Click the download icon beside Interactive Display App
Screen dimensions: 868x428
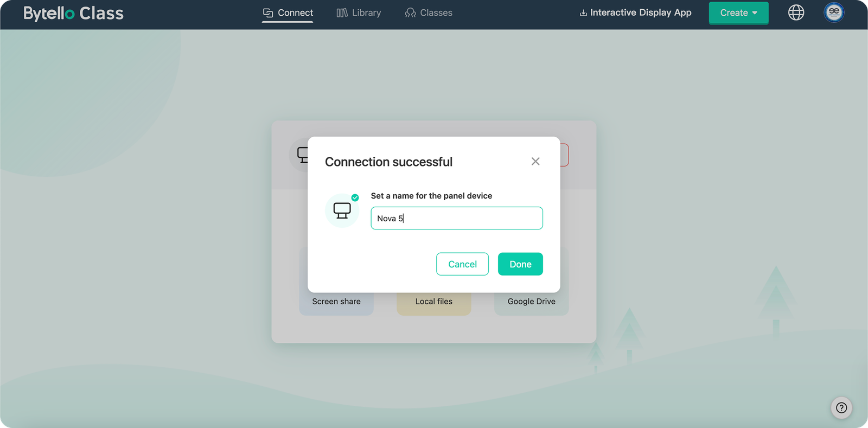tap(583, 13)
